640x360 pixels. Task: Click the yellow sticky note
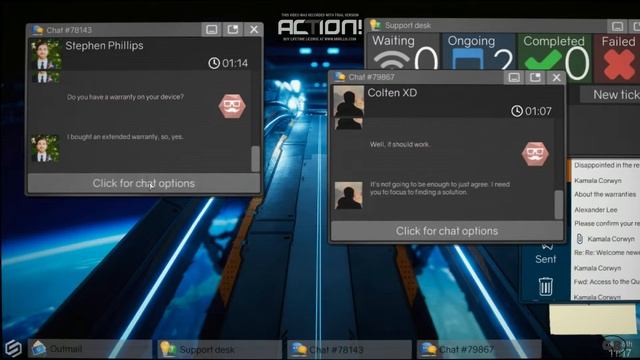click(592, 320)
